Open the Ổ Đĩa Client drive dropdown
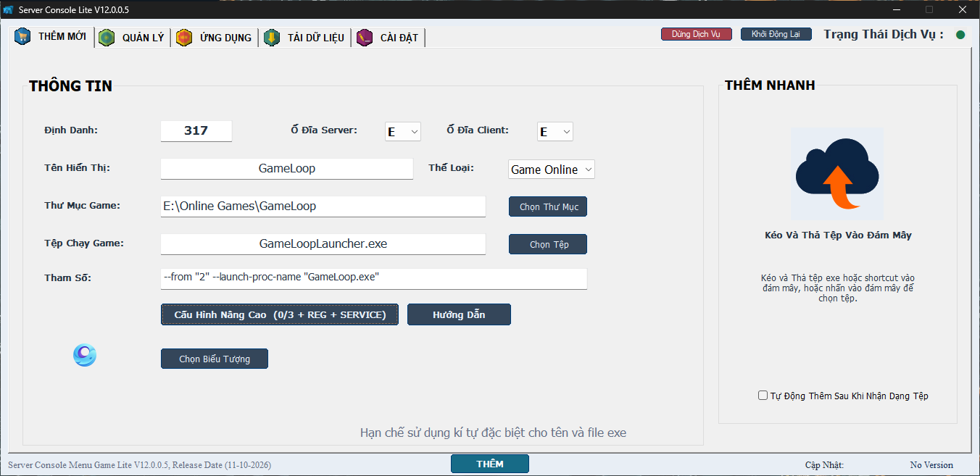Screen dimensions: 980x476 (x=555, y=131)
